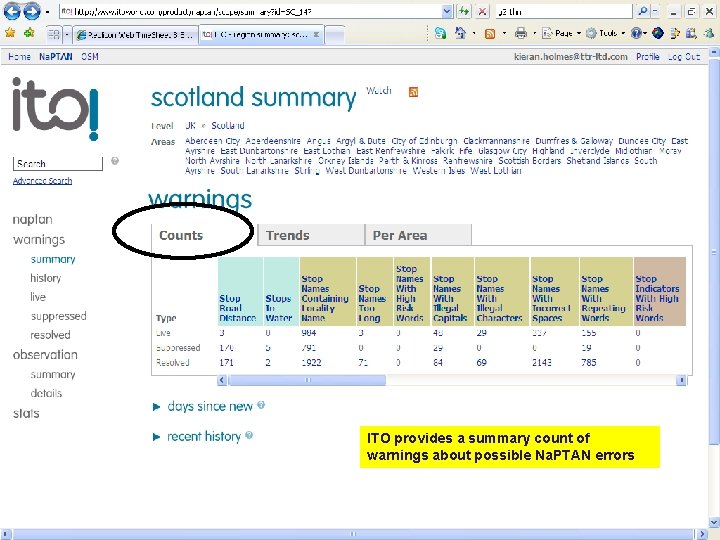Open the Feeds dropdown arrow
This screenshot has width=720, height=540.
point(504,34)
